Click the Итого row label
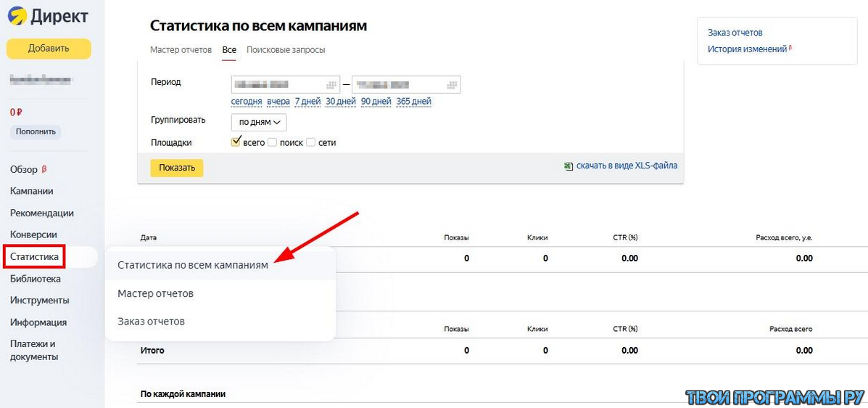 tap(152, 351)
